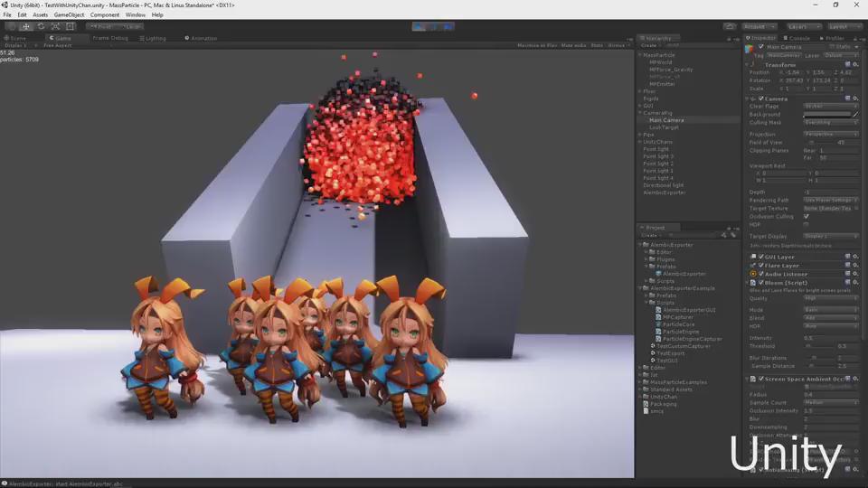The width and height of the screenshot is (868, 488).
Task: Disable the Bloom script checkbox
Action: pyautogui.click(x=761, y=283)
